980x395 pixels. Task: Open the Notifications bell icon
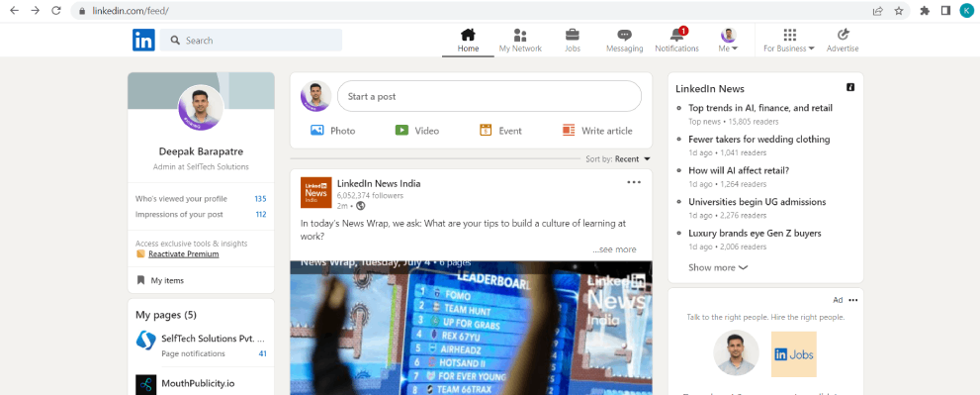(x=676, y=35)
